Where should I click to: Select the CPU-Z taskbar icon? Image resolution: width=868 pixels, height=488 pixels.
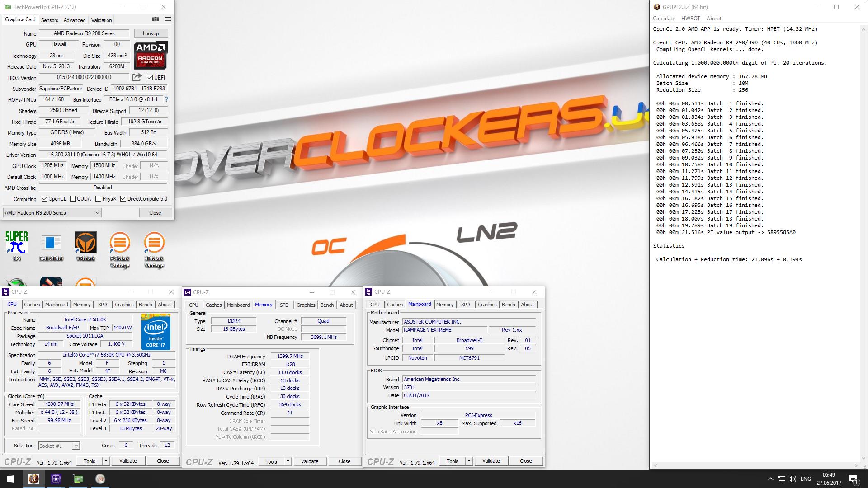point(56,479)
